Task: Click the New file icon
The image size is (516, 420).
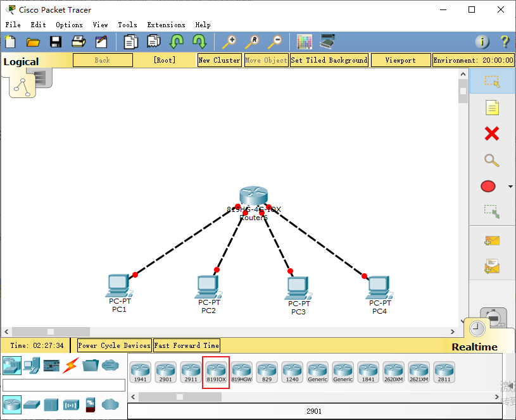Action: pyautogui.click(x=10, y=42)
